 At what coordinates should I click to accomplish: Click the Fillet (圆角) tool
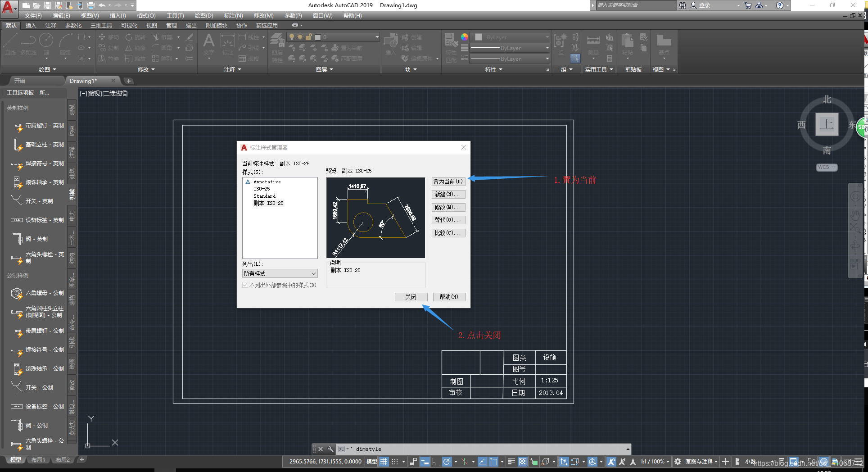[162, 48]
